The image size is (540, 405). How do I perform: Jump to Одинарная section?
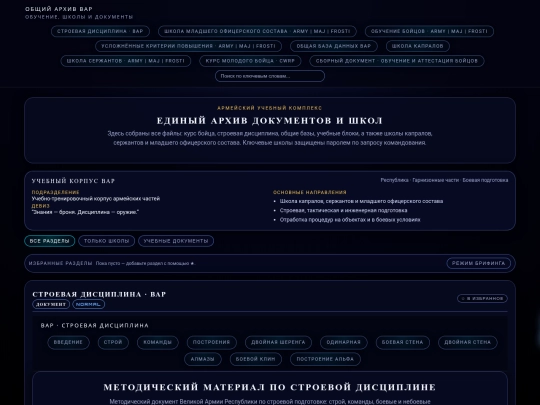coord(344,342)
